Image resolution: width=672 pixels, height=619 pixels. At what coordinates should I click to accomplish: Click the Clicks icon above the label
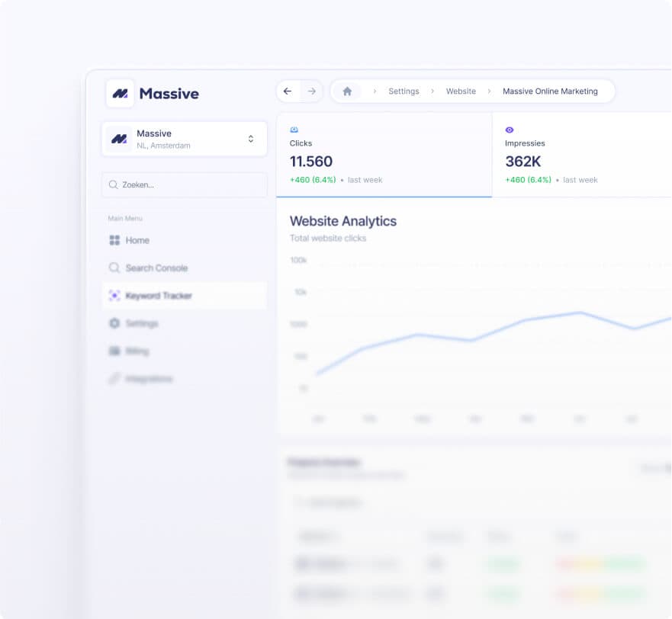(x=294, y=130)
